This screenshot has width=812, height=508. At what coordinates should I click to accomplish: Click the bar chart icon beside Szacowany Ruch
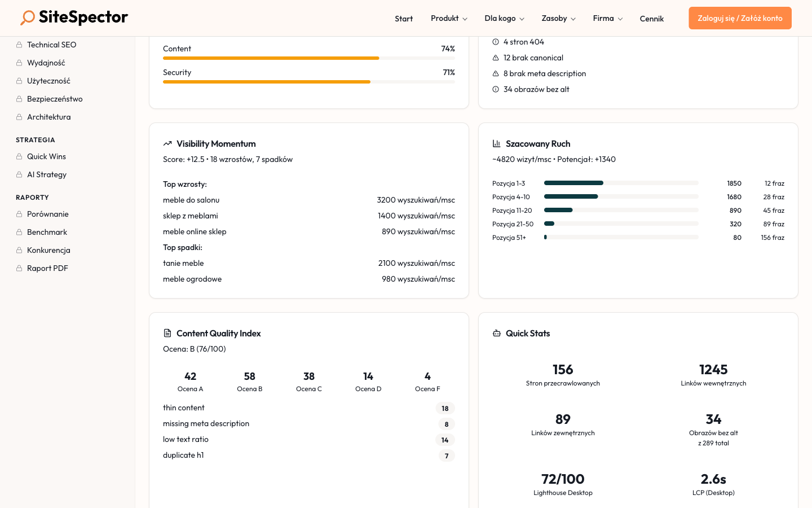pos(497,143)
